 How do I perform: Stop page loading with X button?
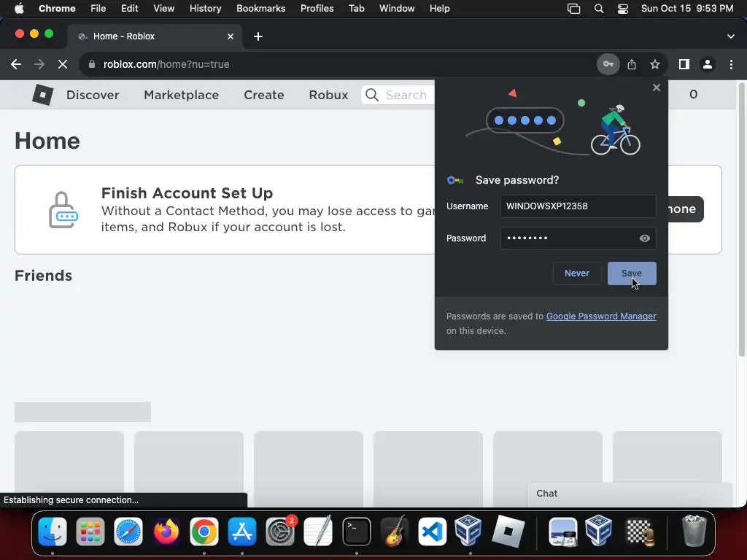[63, 64]
